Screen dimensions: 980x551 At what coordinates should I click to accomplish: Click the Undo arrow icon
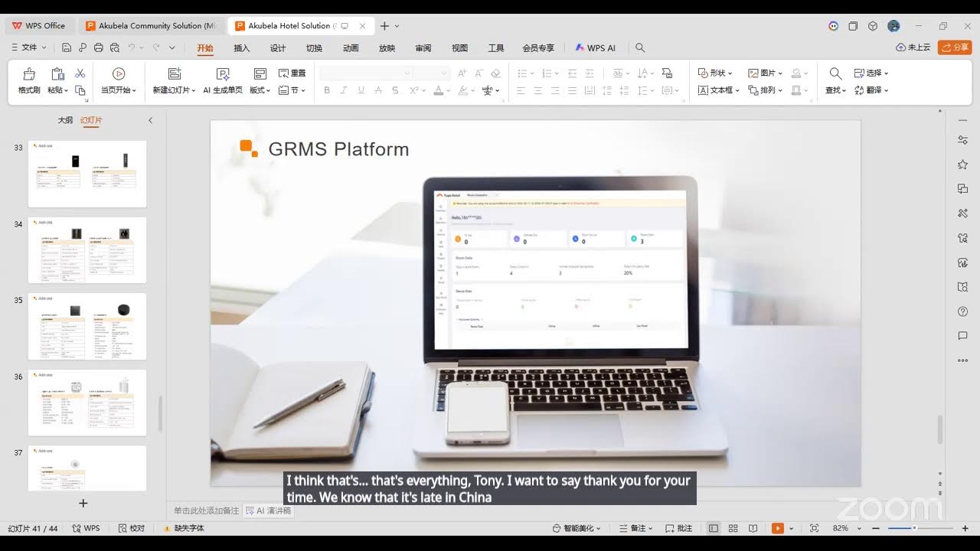(x=132, y=47)
